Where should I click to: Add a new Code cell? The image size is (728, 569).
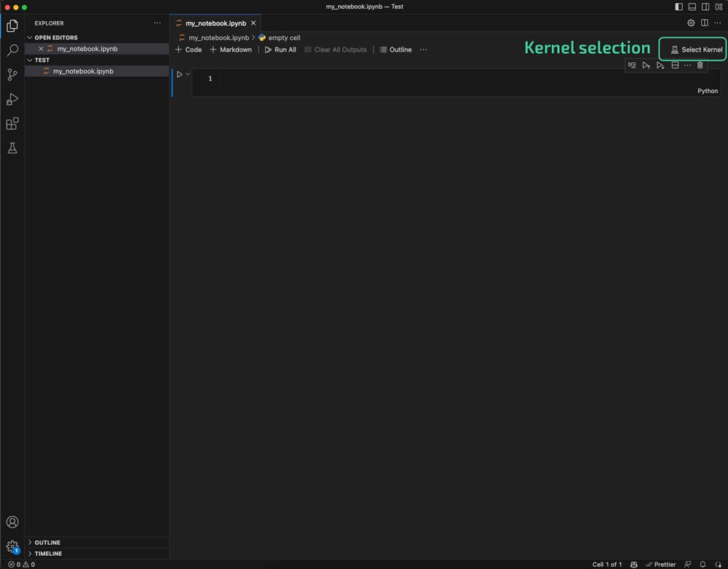click(x=188, y=49)
